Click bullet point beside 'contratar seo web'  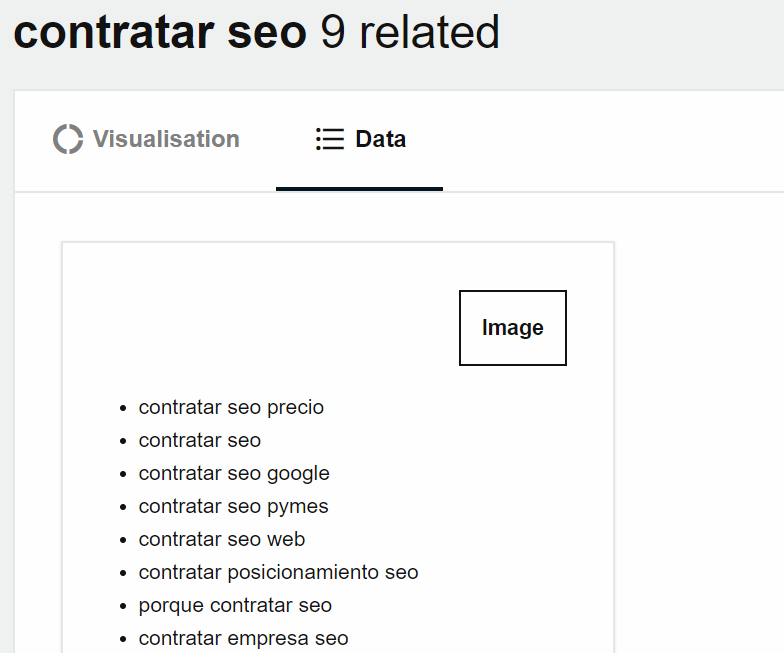tap(123, 540)
